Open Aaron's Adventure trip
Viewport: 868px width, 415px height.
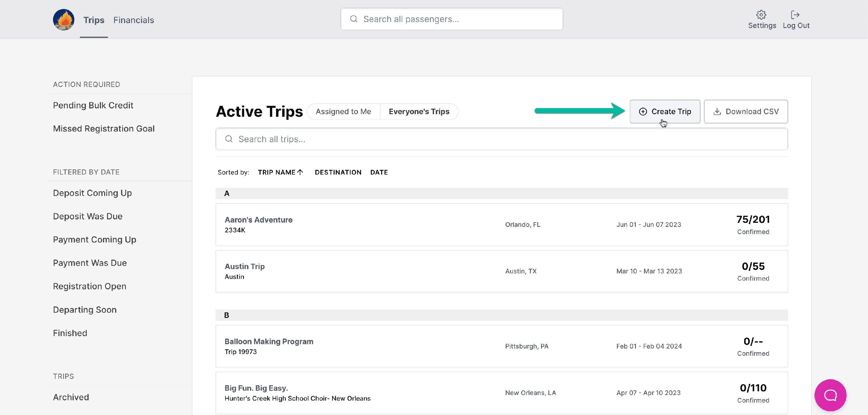pyautogui.click(x=258, y=220)
